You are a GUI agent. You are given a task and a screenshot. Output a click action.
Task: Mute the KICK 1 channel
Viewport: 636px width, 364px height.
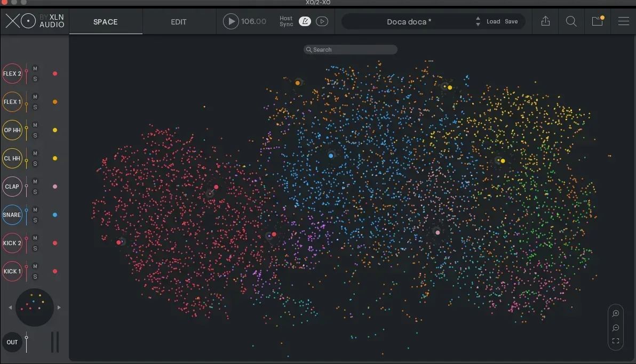(35, 266)
